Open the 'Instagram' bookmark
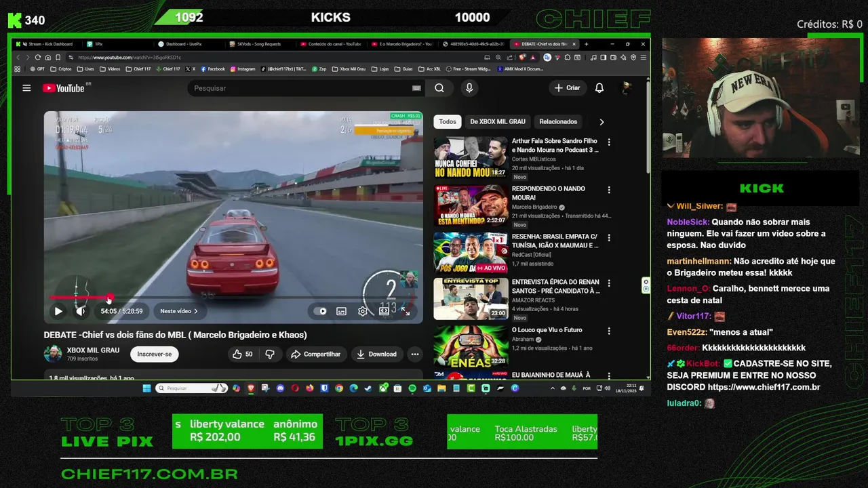 pyautogui.click(x=243, y=68)
